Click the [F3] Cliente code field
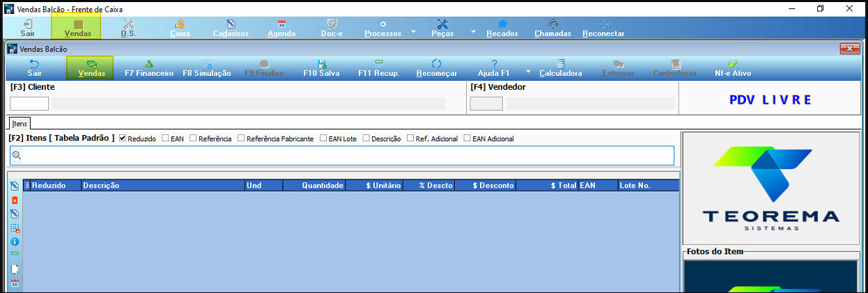Image resolution: width=868 pixels, height=293 pixels. point(29,104)
